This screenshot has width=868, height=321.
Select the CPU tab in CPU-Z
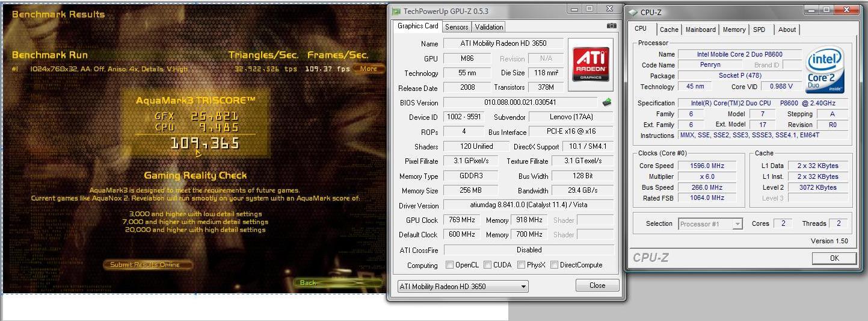641,28
